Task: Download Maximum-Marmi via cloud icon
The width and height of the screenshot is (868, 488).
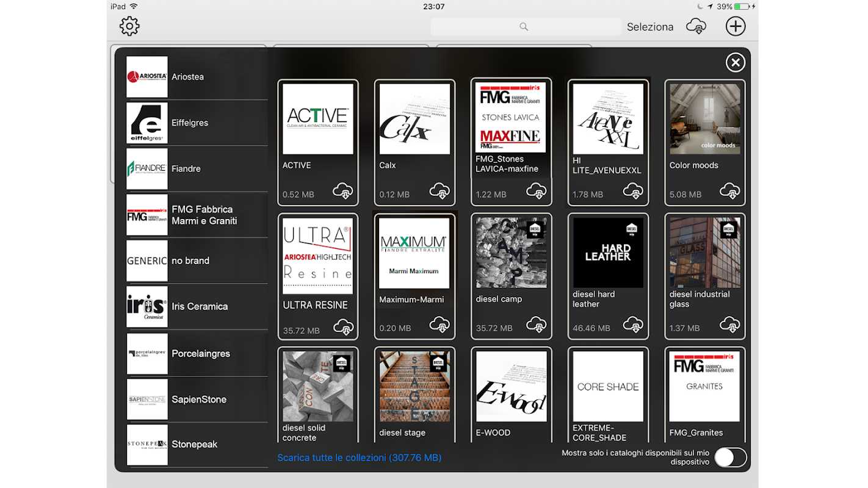Action: coord(439,325)
